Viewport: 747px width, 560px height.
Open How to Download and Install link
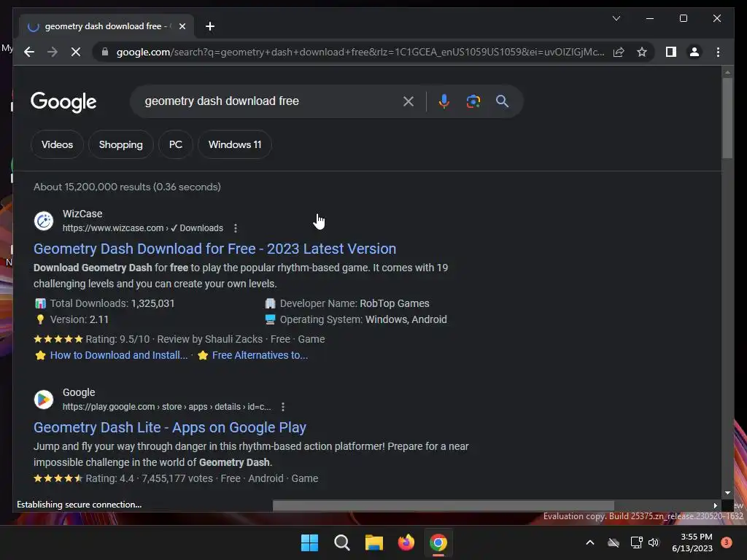coord(119,355)
